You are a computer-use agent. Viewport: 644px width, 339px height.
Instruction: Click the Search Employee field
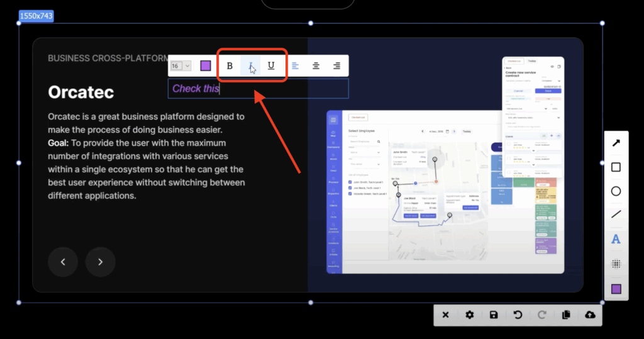365,142
